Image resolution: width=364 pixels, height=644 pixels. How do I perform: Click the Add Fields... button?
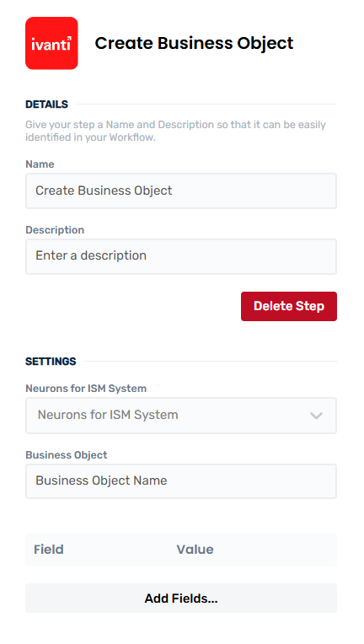[x=181, y=598]
